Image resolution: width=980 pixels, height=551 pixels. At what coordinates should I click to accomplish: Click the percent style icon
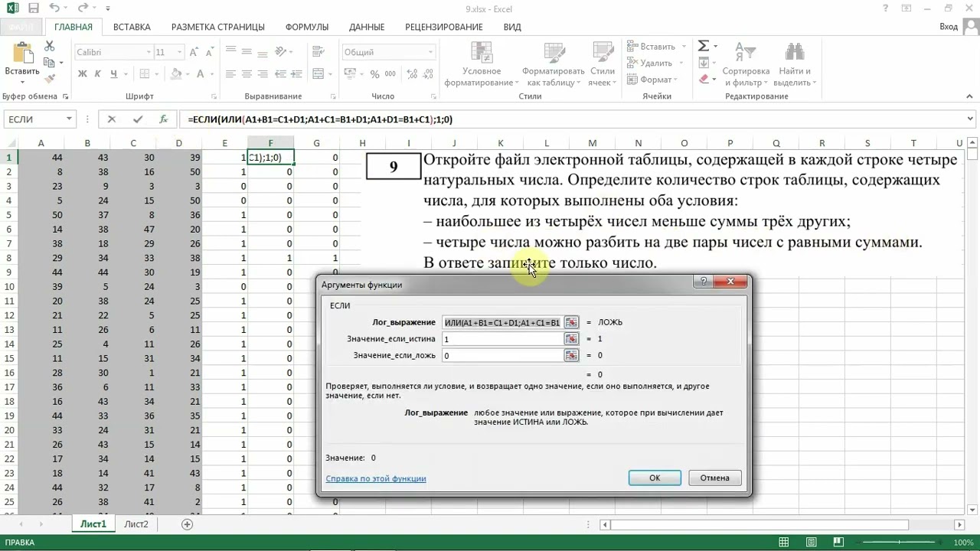pyautogui.click(x=374, y=74)
